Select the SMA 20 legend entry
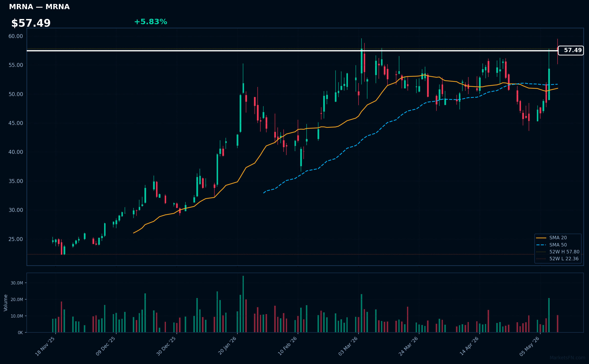The width and height of the screenshot is (589, 364). (x=558, y=238)
